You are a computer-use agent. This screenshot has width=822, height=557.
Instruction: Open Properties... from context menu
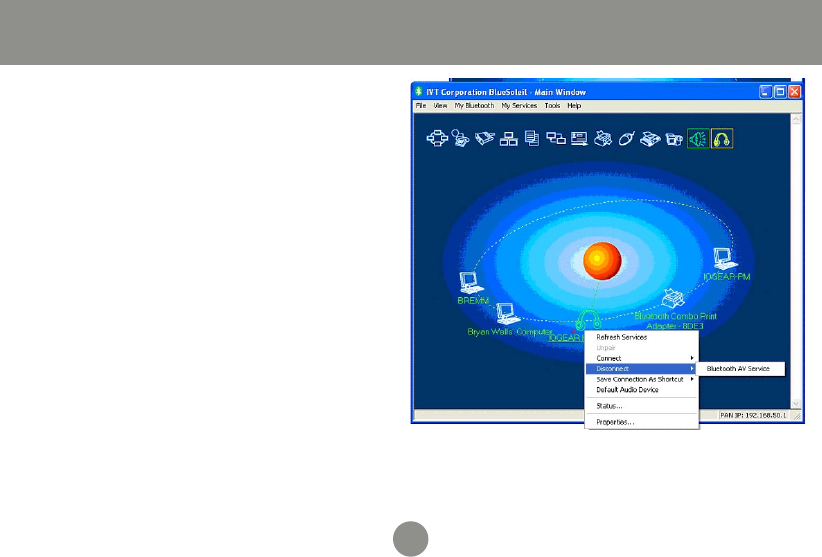(x=642, y=422)
